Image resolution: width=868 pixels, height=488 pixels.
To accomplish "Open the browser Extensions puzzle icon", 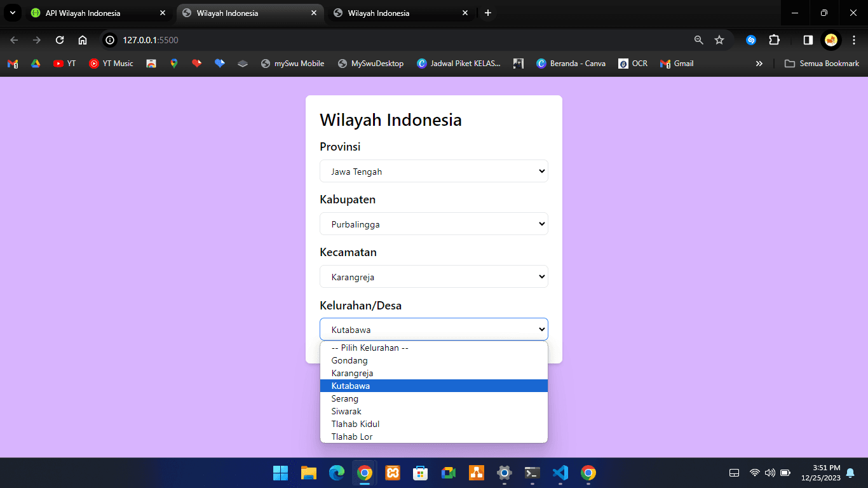I will coord(774,39).
